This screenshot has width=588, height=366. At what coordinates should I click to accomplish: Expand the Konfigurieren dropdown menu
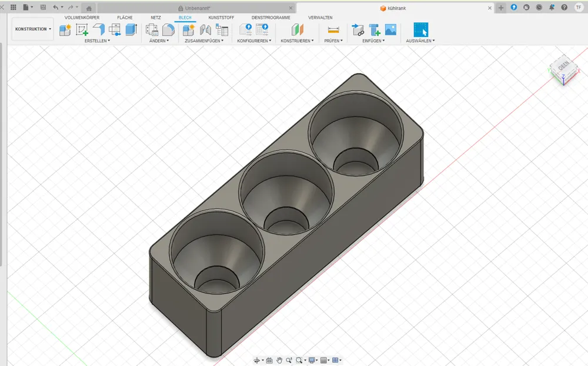(x=254, y=41)
